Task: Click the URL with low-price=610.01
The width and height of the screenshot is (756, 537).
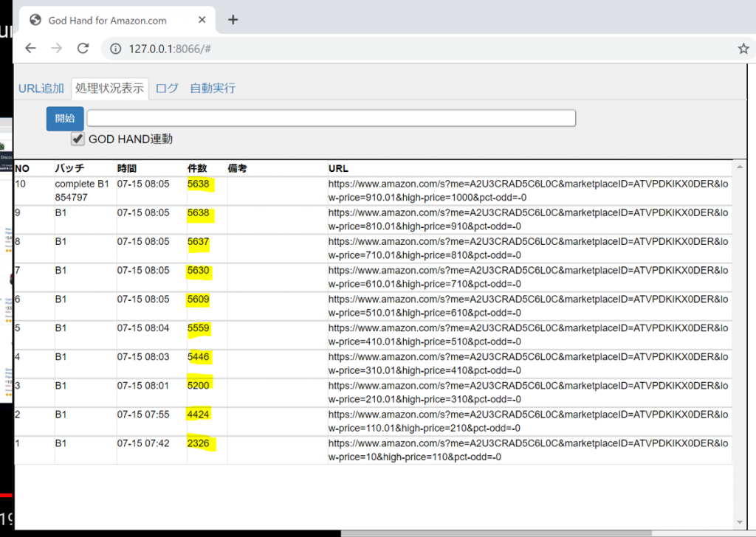Action: coord(529,277)
